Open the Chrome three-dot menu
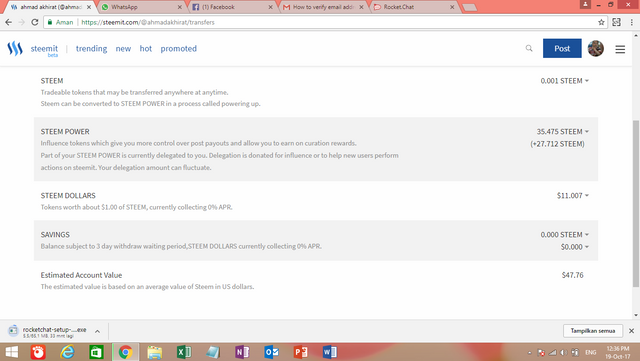 point(631,22)
